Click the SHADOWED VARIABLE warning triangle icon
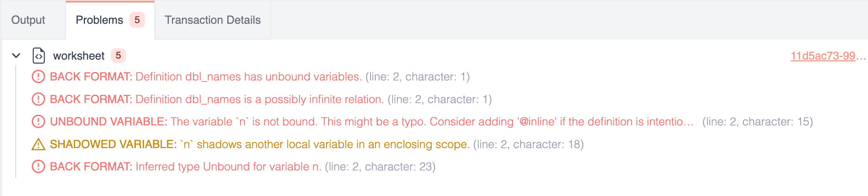Image resolution: width=868 pixels, height=196 pixels. [x=38, y=144]
